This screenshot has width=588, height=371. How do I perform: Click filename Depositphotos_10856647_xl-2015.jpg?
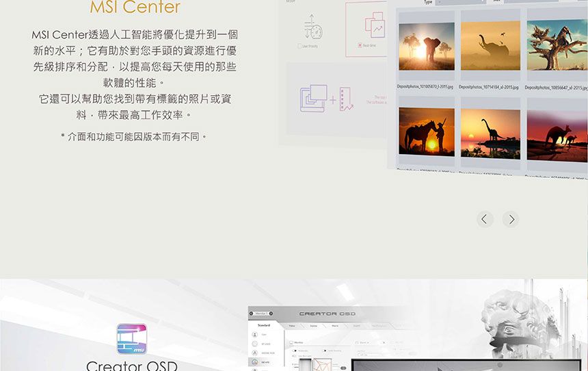click(556, 88)
